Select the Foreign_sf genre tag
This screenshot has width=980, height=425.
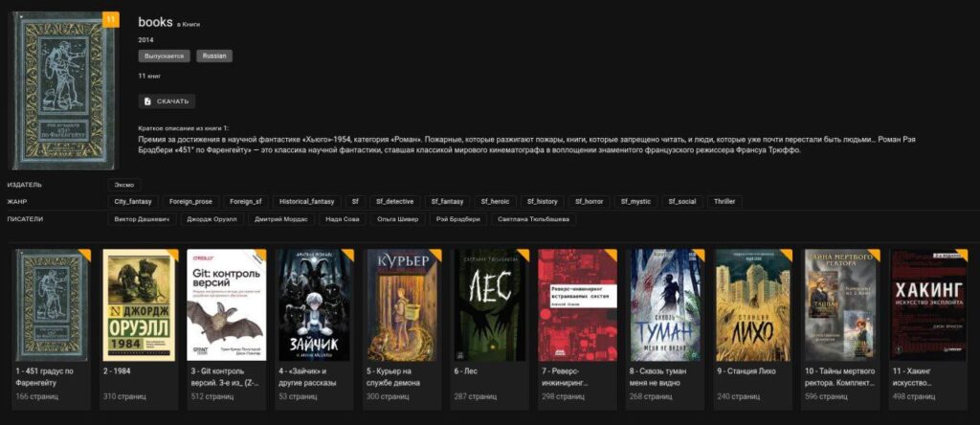click(x=245, y=202)
